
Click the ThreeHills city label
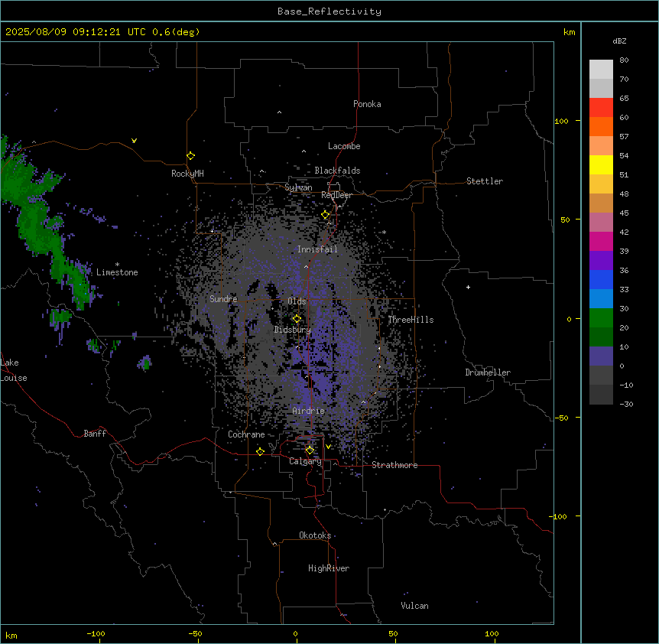[411, 320]
